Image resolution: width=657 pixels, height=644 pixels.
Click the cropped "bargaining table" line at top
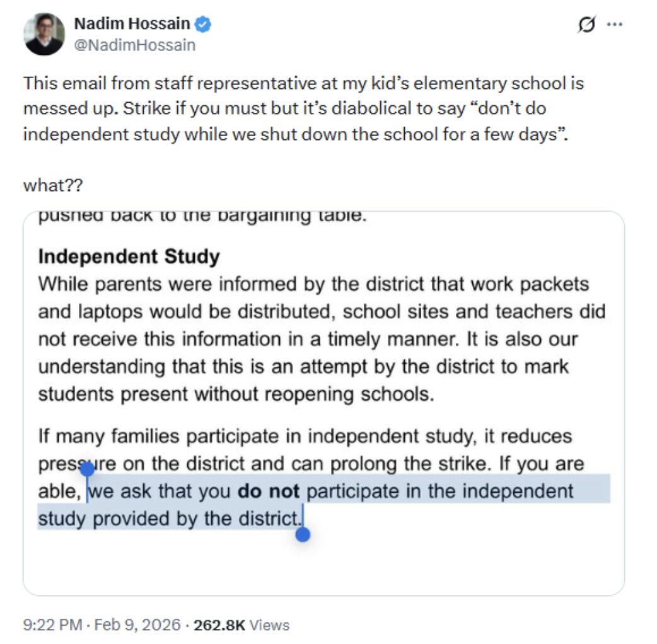[x=202, y=217]
